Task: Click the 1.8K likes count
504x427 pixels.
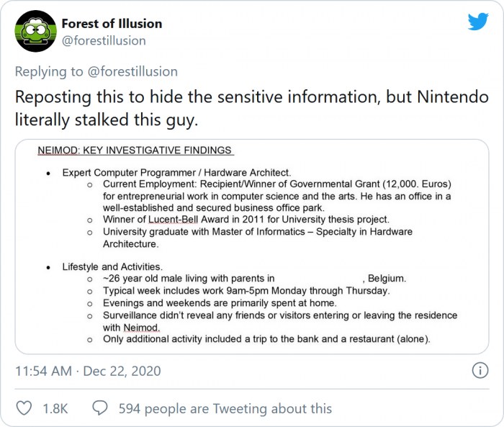Action: pyautogui.click(x=55, y=408)
